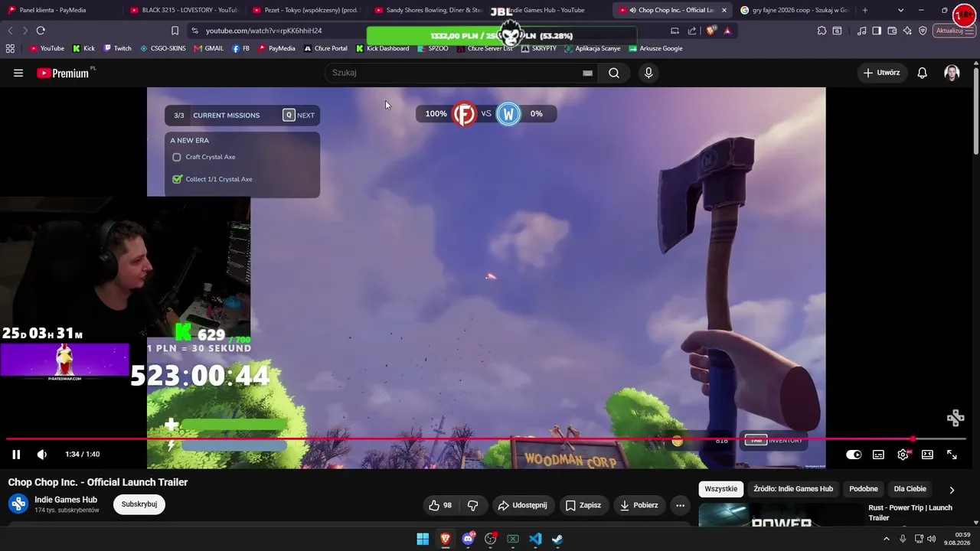The width and height of the screenshot is (980, 551).
Task: Open Brave browser from the taskbar
Action: [x=445, y=539]
